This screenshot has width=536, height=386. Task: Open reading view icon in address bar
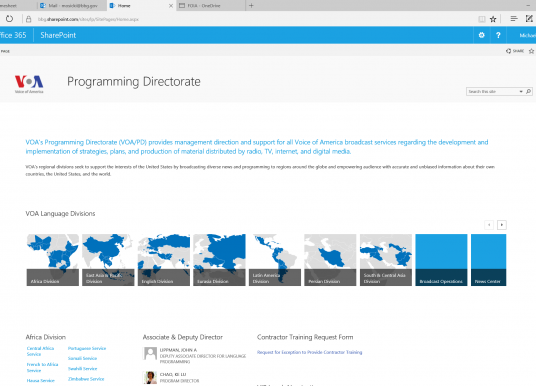pos(481,19)
